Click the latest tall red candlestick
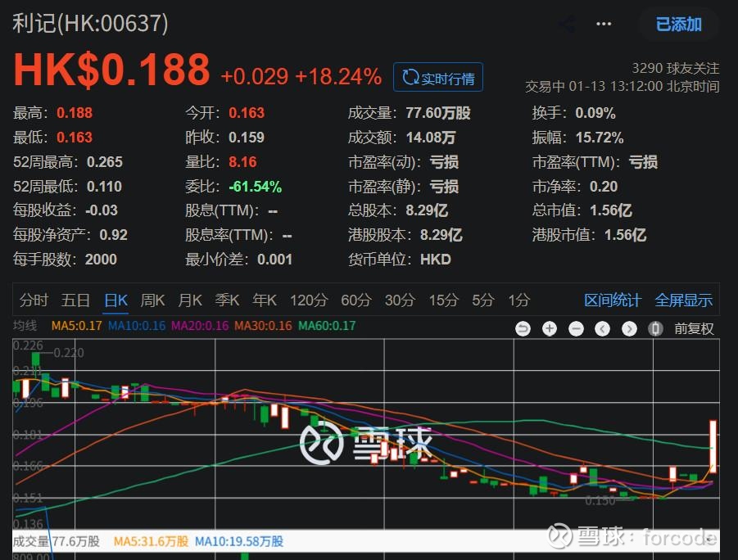This screenshot has width=738, height=560. [713, 446]
